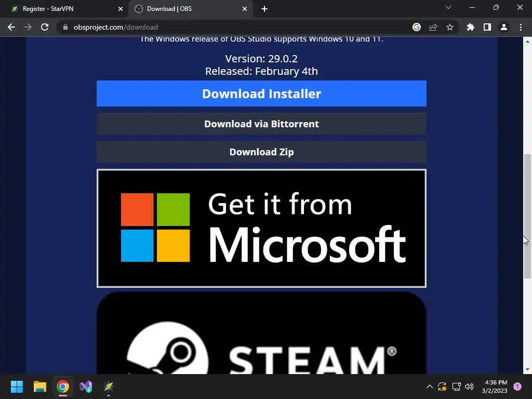Open network status tray icon
The width and height of the screenshot is (532, 399).
pyautogui.click(x=456, y=387)
